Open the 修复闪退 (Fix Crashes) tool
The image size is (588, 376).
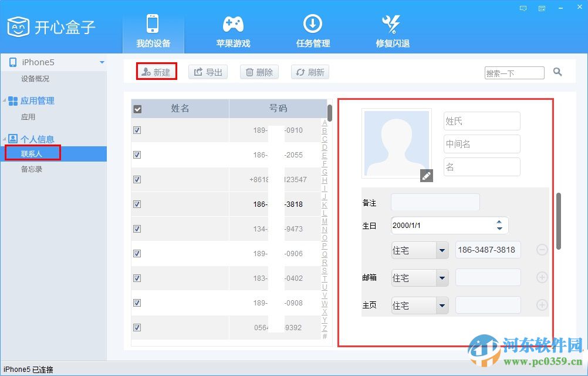click(391, 29)
